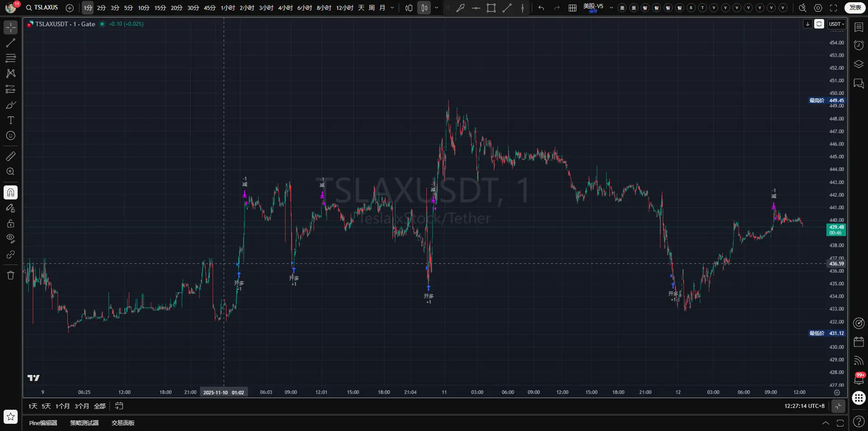Open the chat speech bubbles icon
Image resolution: width=868 pixels, height=431 pixels.
[x=859, y=84]
